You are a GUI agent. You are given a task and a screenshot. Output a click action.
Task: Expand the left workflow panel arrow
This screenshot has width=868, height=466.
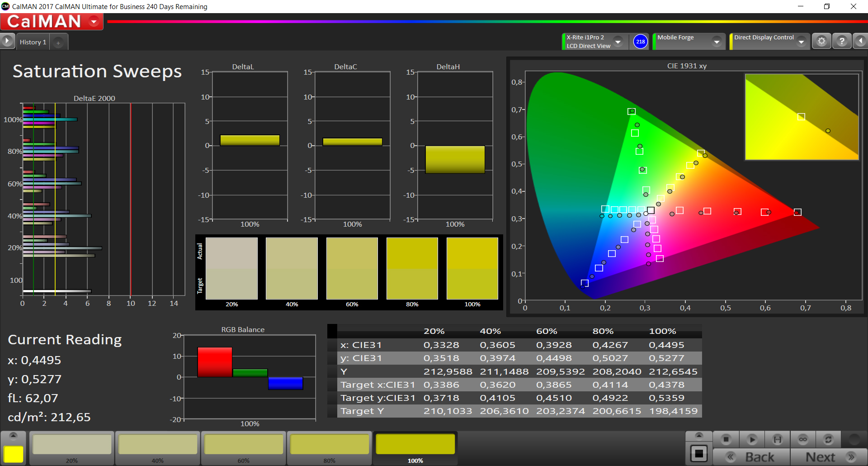coord(7,42)
